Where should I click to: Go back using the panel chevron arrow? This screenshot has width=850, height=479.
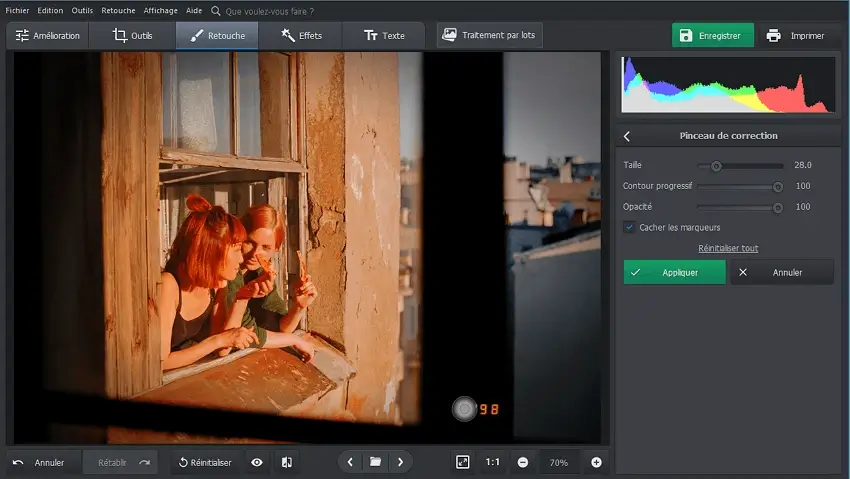click(x=627, y=136)
